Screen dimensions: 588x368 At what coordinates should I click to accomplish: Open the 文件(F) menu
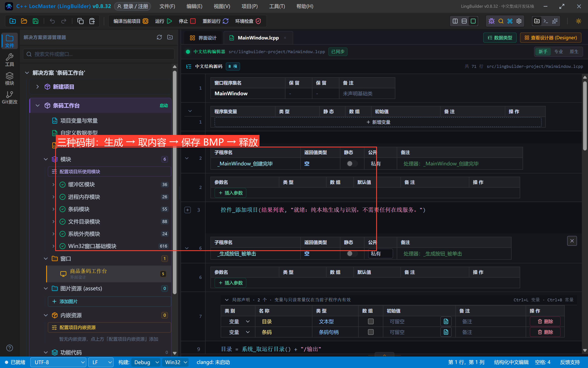point(167,6)
